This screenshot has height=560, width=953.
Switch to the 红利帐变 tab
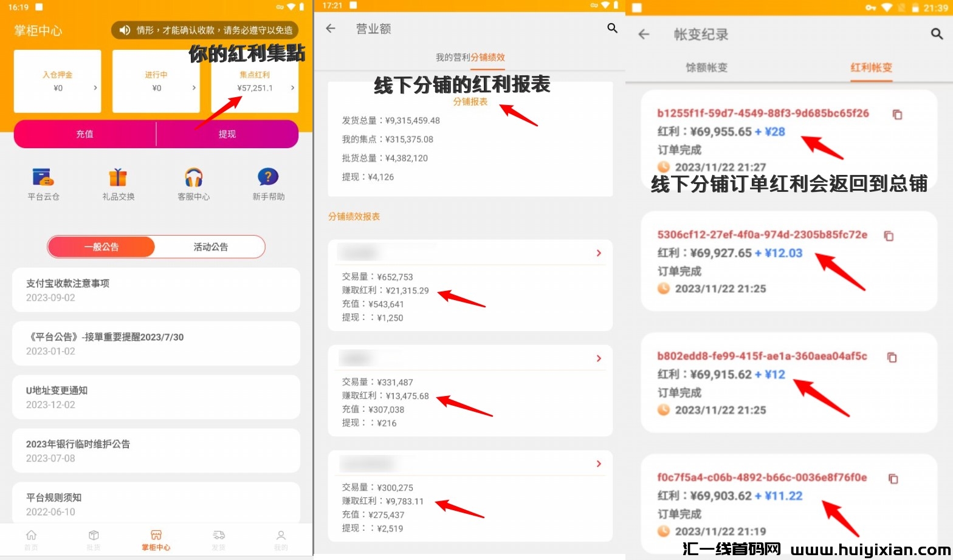[x=871, y=67]
